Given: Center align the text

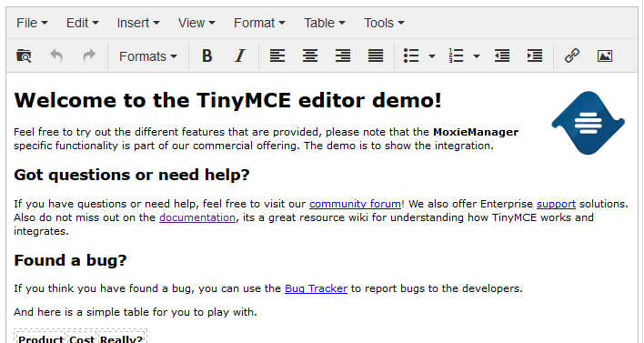Looking at the screenshot, I should 310,55.
